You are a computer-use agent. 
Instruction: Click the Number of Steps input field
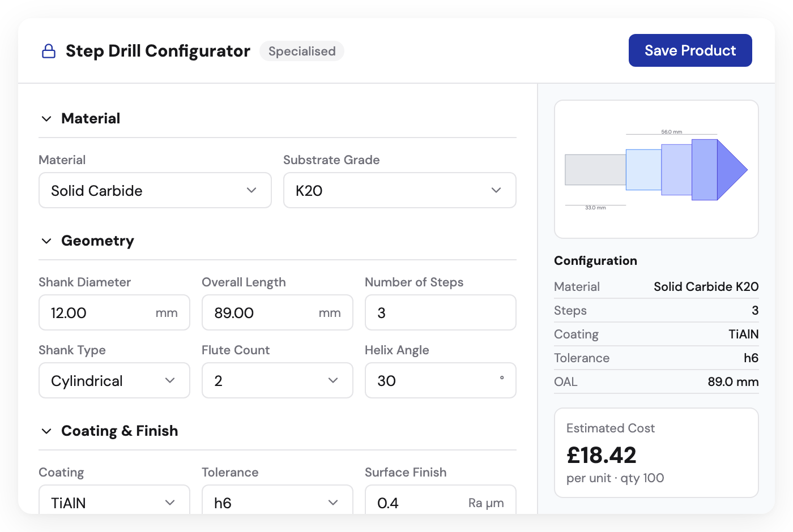point(440,312)
